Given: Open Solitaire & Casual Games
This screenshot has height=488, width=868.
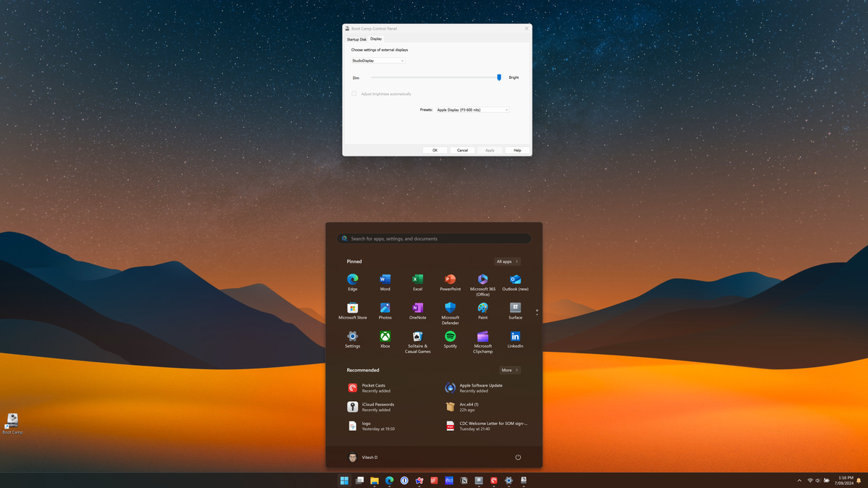Looking at the screenshot, I should tap(417, 337).
